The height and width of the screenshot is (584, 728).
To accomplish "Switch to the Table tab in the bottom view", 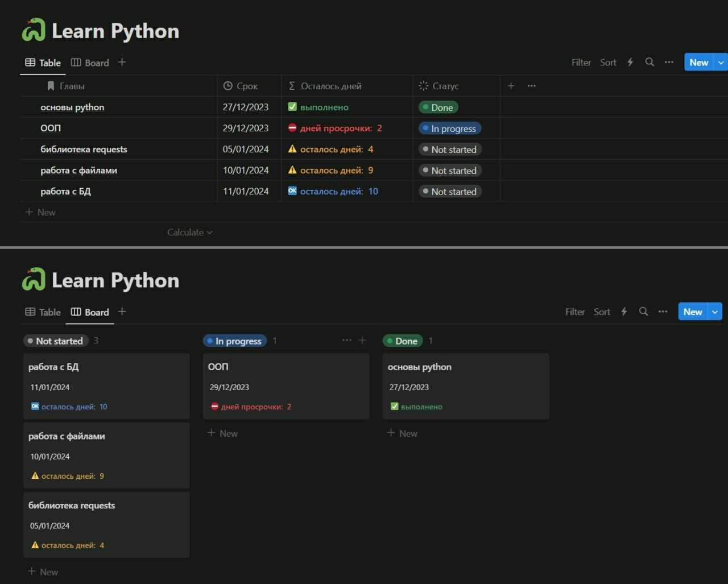I will click(43, 312).
